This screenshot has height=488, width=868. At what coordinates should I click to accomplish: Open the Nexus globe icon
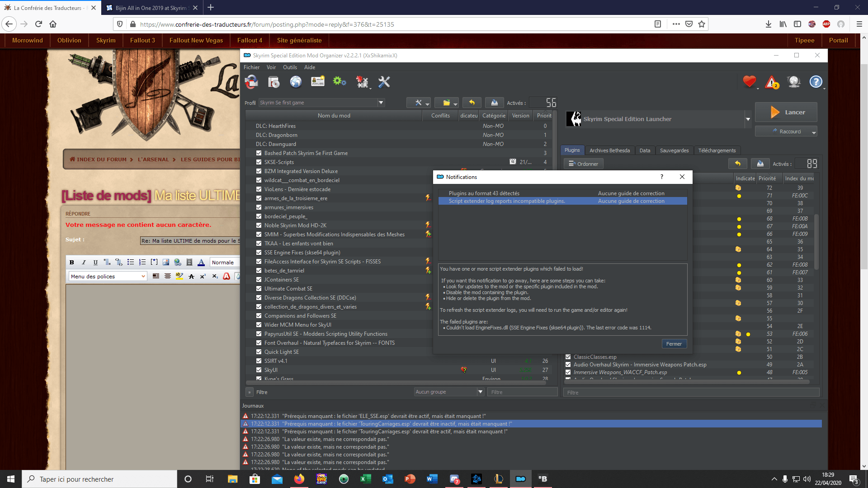pyautogui.click(x=296, y=82)
